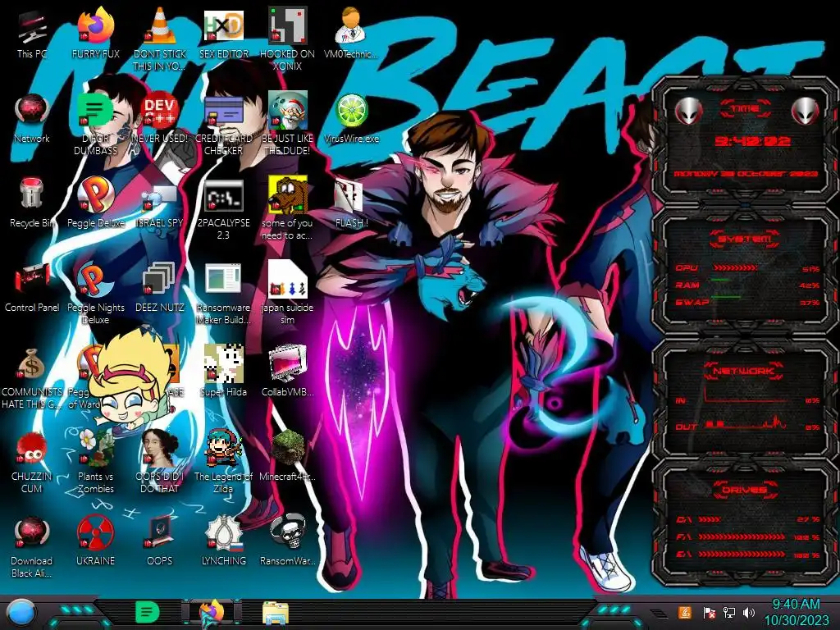Select the red fuzzy CHUZZIN CUM icon

(x=31, y=448)
